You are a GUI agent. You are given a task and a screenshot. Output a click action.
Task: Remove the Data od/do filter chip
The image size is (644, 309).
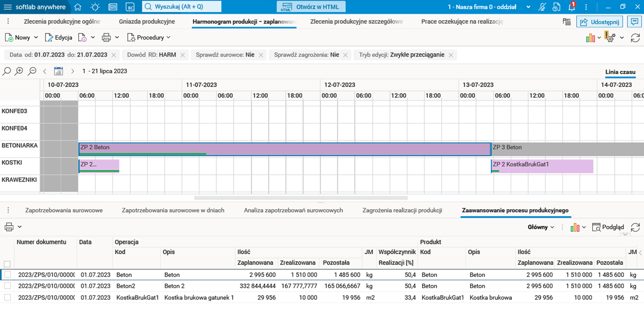tap(113, 55)
